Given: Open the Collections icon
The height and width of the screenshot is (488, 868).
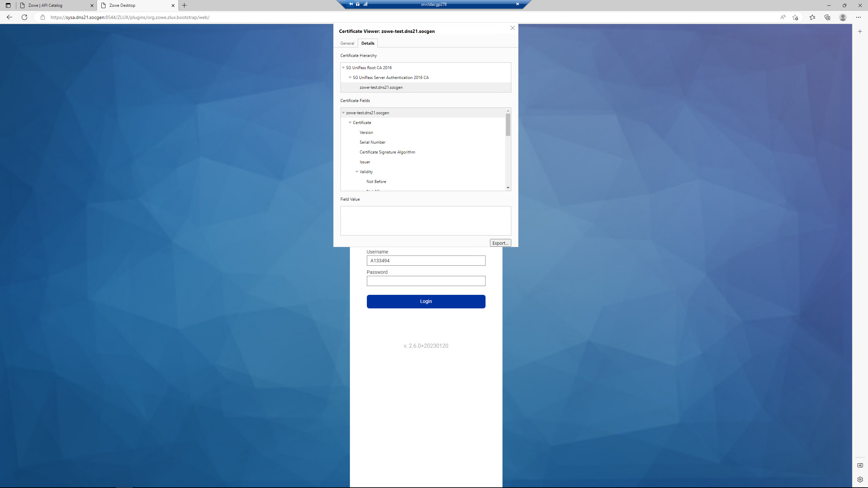Looking at the screenshot, I should [827, 17].
